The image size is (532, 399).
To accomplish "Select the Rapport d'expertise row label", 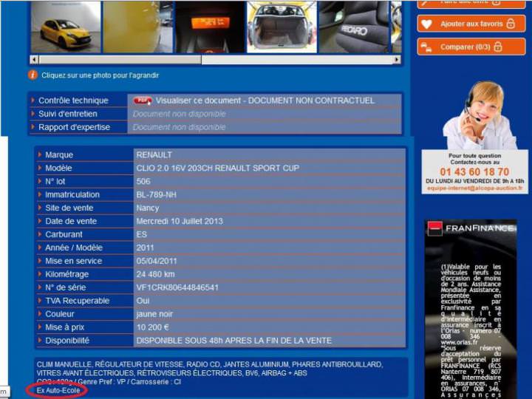I will (75, 127).
